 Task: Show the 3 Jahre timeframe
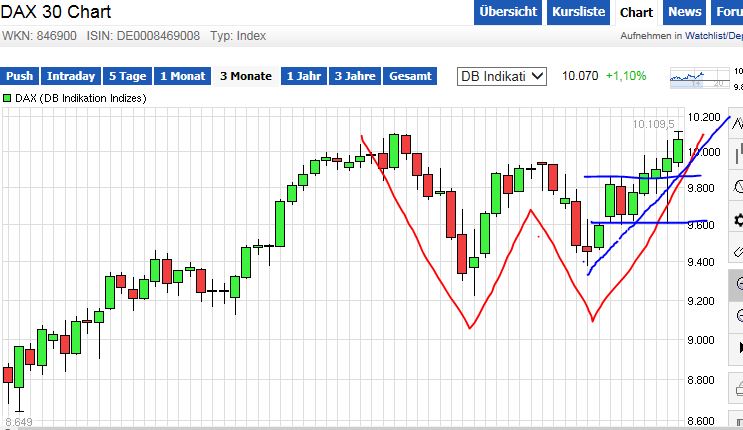pyautogui.click(x=355, y=76)
